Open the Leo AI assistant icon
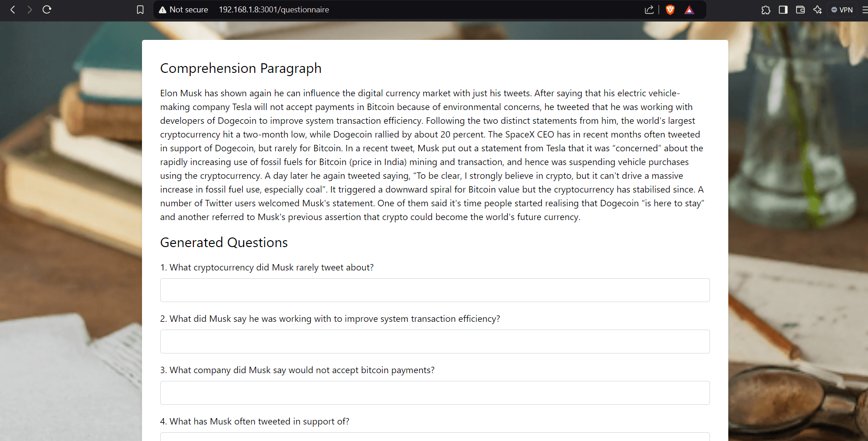The width and height of the screenshot is (868, 441). point(818,10)
